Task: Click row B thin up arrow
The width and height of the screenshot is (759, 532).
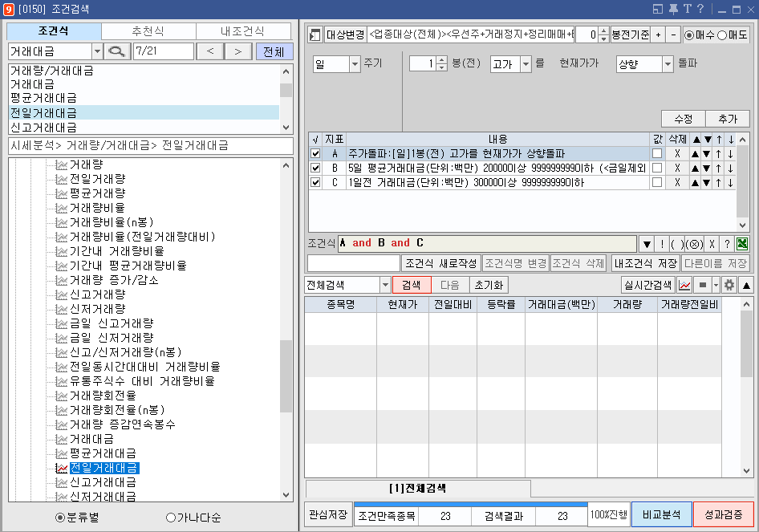Action: click(x=719, y=169)
